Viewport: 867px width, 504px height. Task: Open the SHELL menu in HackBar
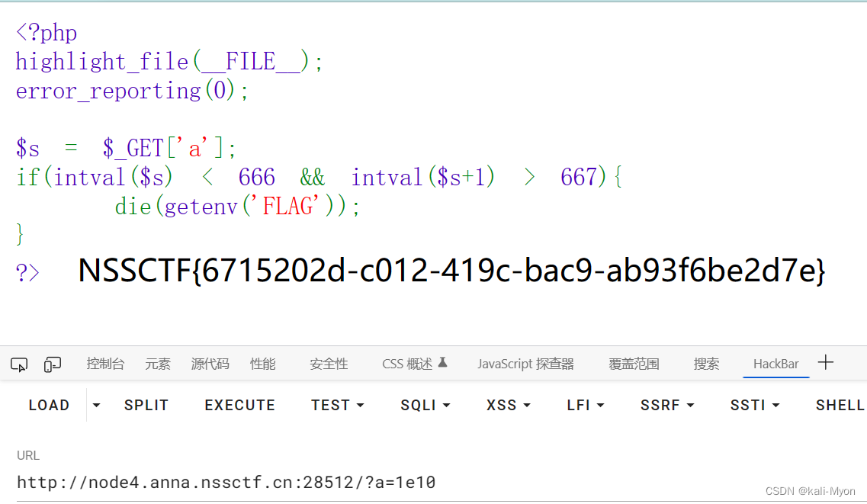pos(840,405)
